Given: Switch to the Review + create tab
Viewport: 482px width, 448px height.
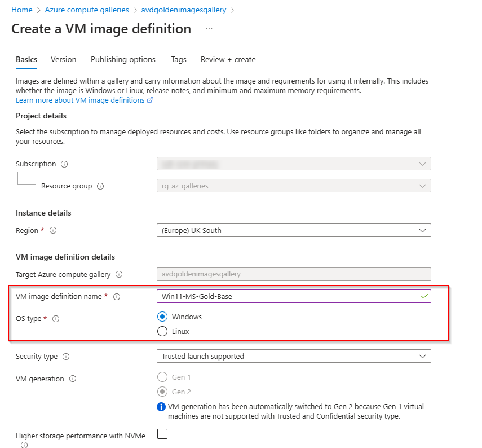Looking at the screenshot, I should [228, 59].
